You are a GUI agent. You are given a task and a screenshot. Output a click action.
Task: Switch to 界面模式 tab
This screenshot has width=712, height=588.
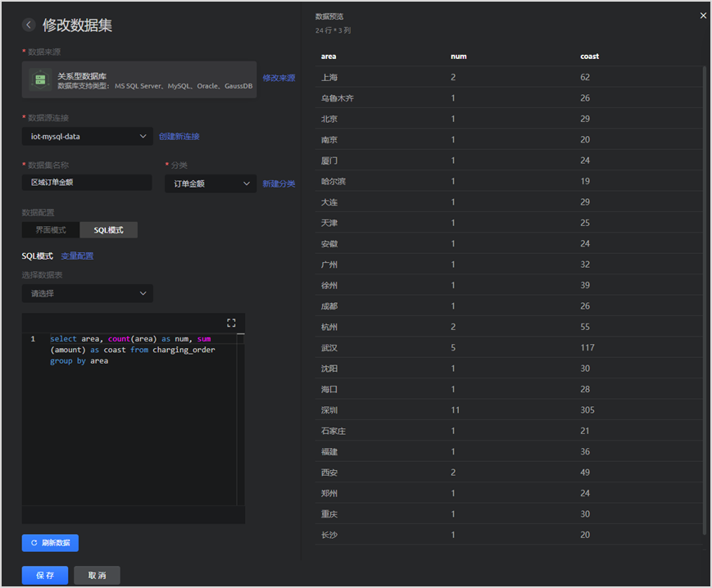[x=51, y=230]
